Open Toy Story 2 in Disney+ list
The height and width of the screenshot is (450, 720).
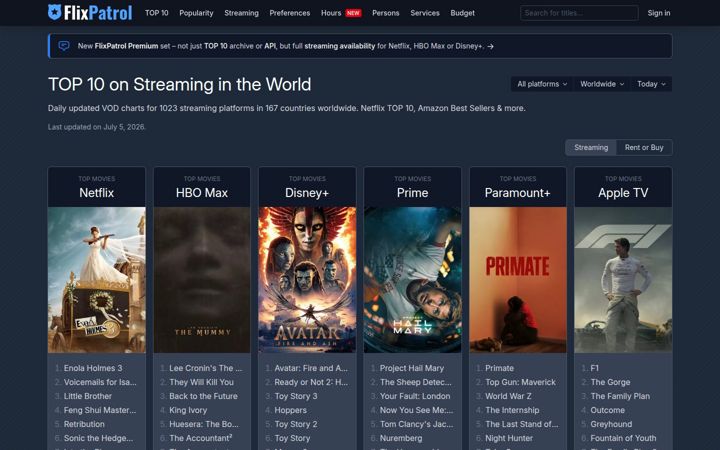296,424
